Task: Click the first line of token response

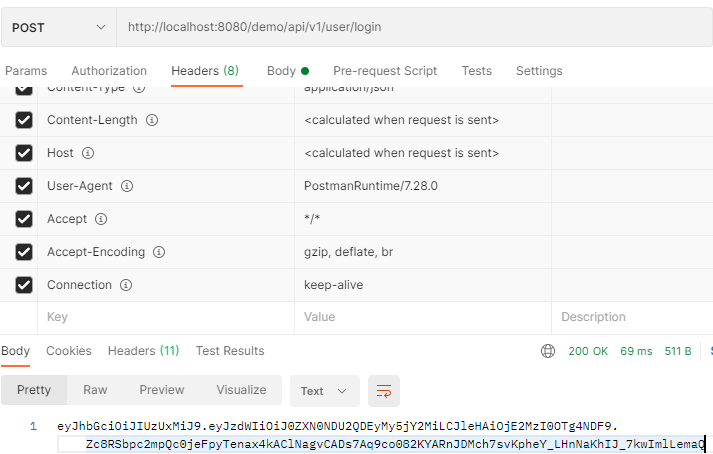Action: pyautogui.click(x=337, y=426)
